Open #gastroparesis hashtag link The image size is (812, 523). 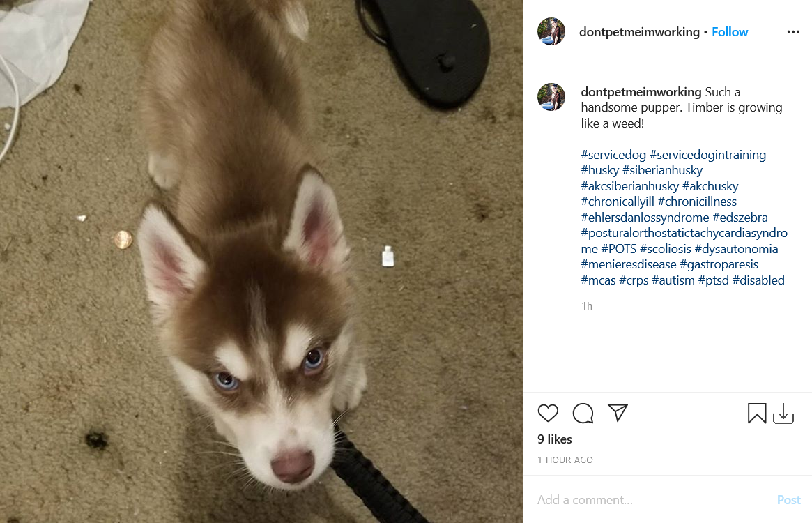coord(719,264)
